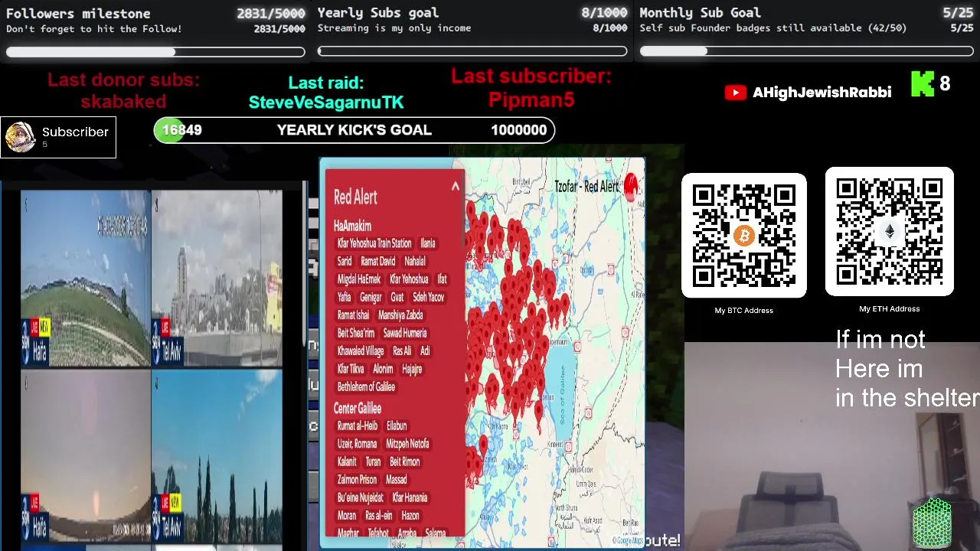Click the Kfar Hanania location tag
This screenshot has width=980, height=551.
pos(410,497)
